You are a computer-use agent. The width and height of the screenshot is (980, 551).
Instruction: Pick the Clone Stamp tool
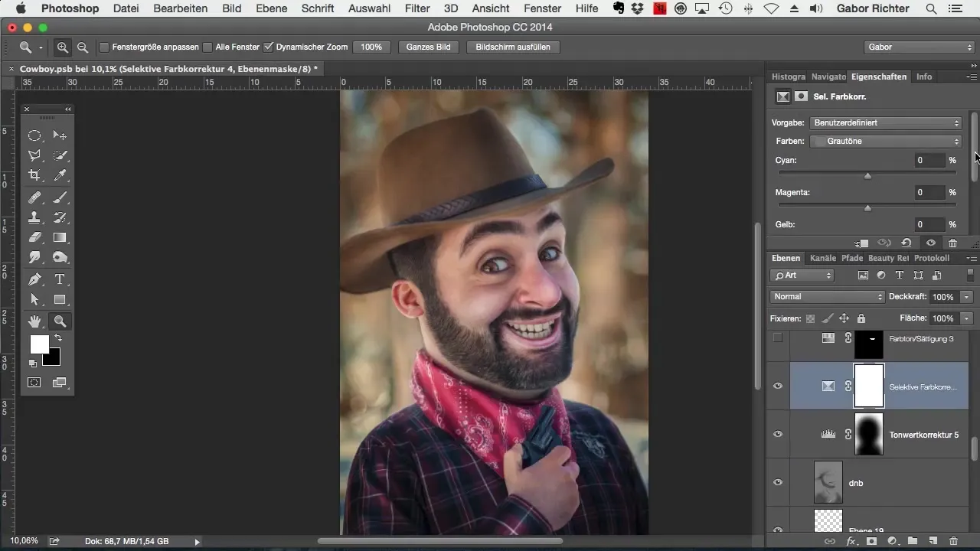[x=34, y=217]
